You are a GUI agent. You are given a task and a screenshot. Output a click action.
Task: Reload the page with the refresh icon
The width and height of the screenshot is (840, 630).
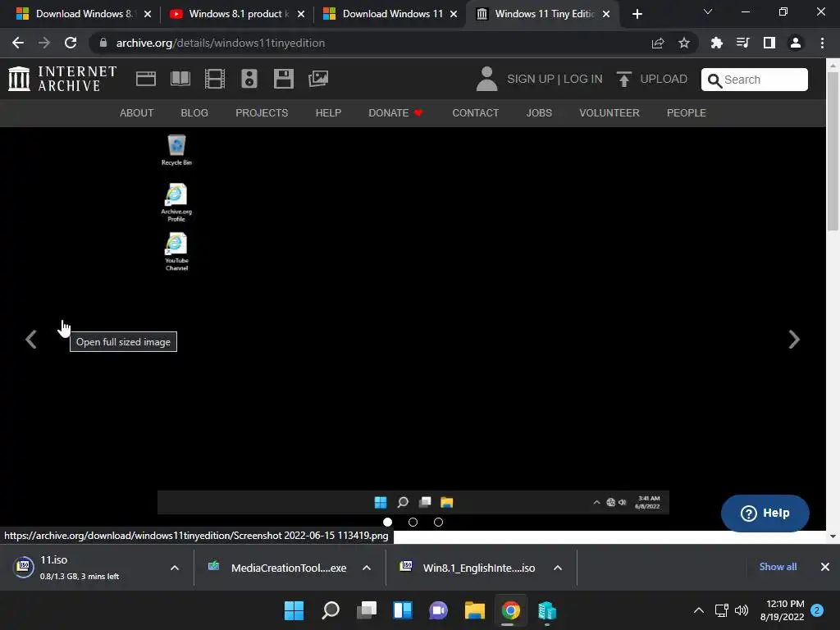tap(71, 43)
